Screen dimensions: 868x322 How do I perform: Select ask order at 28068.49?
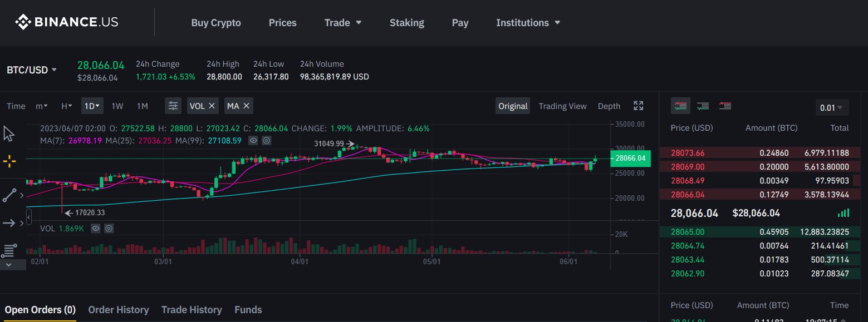760,180
